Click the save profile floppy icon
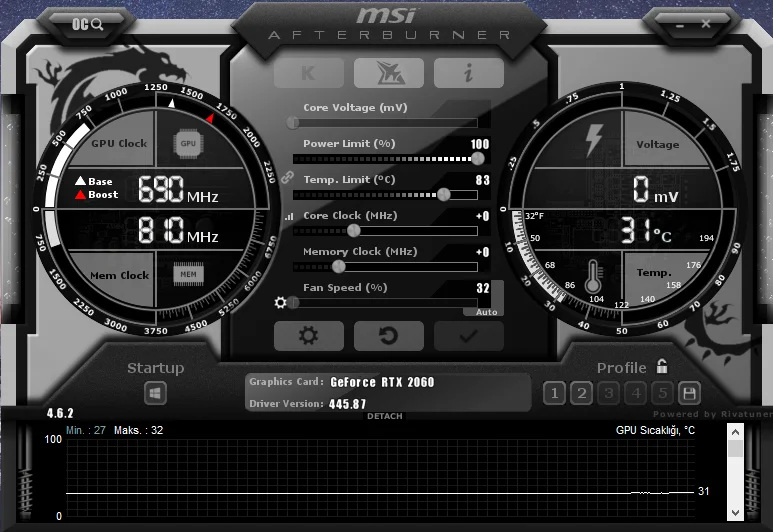This screenshot has width=773, height=532. (689, 393)
